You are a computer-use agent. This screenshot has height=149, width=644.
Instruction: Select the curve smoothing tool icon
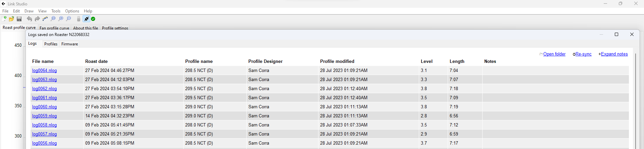[45, 19]
